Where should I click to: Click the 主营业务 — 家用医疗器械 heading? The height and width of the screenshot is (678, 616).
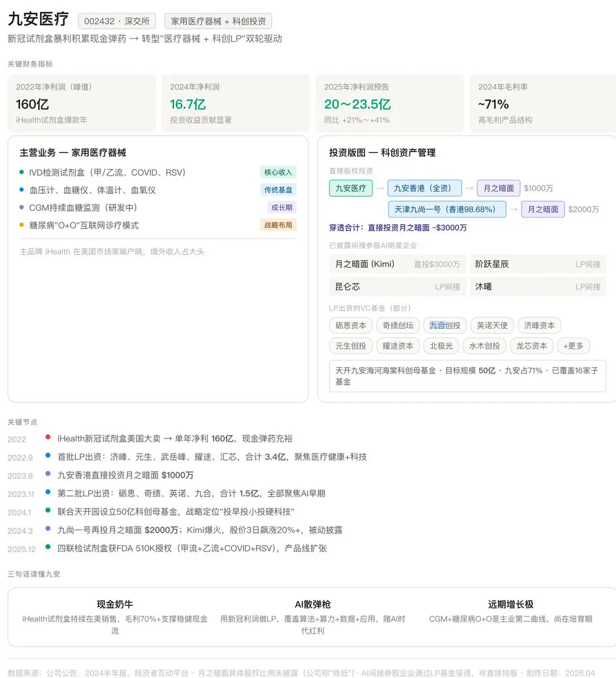coord(73,153)
